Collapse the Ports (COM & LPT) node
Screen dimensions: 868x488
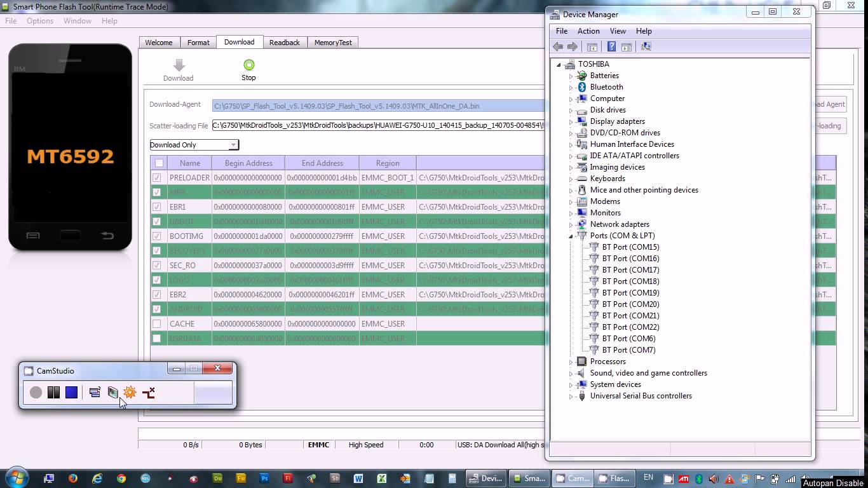(571, 236)
